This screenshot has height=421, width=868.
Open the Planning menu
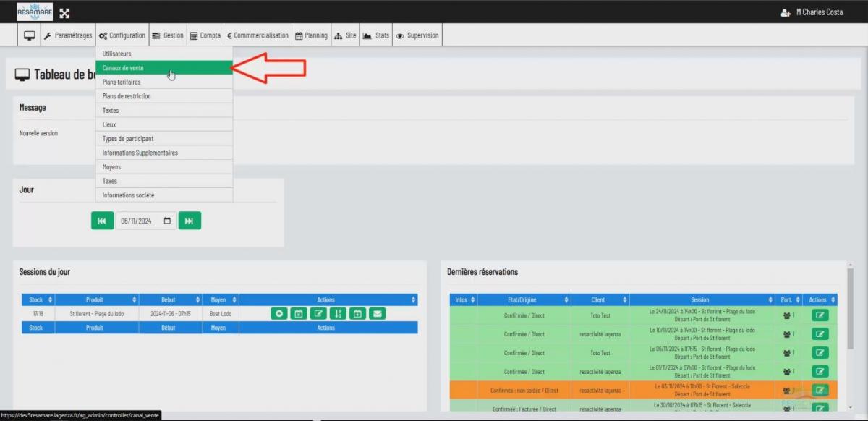(311, 35)
